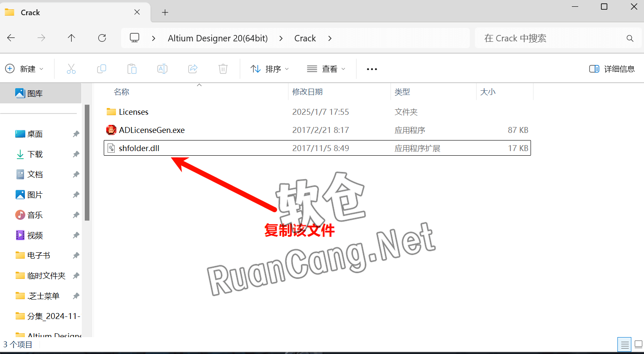The width and height of the screenshot is (644, 354).
Task: Go back with the left arrow
Action: pyautogui.click(x=11, y=38)
